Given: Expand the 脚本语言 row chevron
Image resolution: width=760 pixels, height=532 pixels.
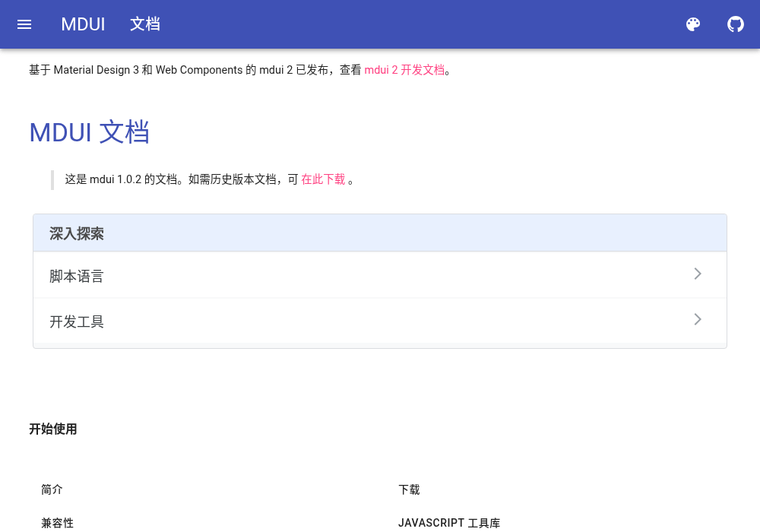Looking at the screenshot, I should pos(698,274).
